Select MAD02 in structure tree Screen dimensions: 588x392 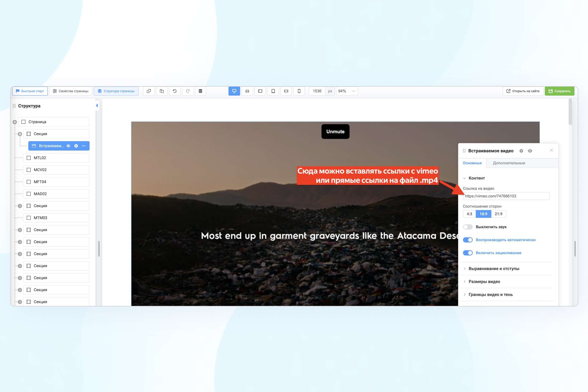[56, 194]
